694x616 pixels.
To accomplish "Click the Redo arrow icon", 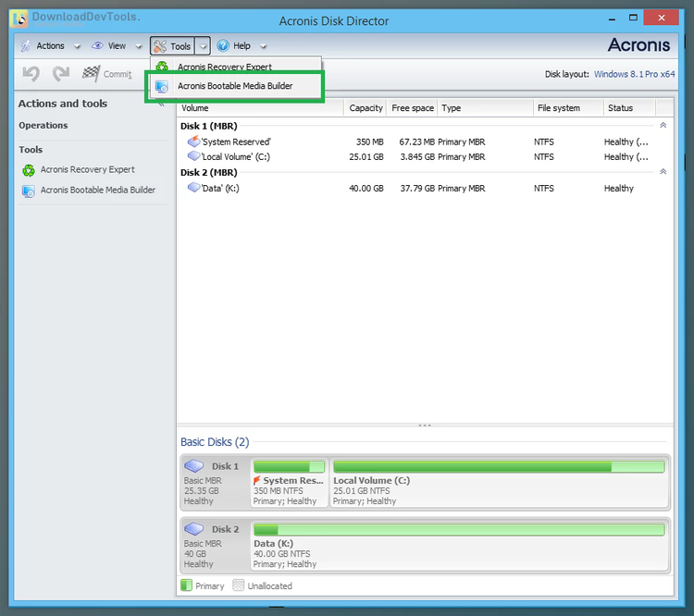I will [61, 73].
